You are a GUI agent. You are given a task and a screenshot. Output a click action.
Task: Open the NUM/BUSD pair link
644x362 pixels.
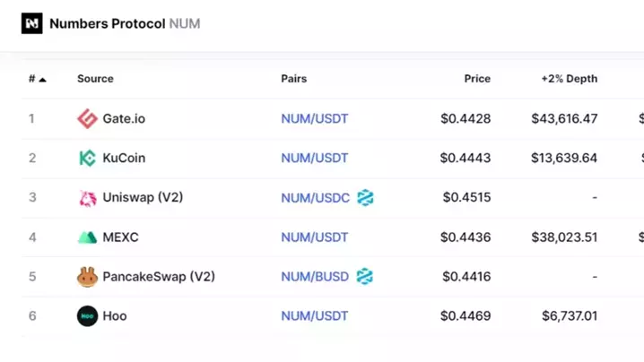(314, 277)
